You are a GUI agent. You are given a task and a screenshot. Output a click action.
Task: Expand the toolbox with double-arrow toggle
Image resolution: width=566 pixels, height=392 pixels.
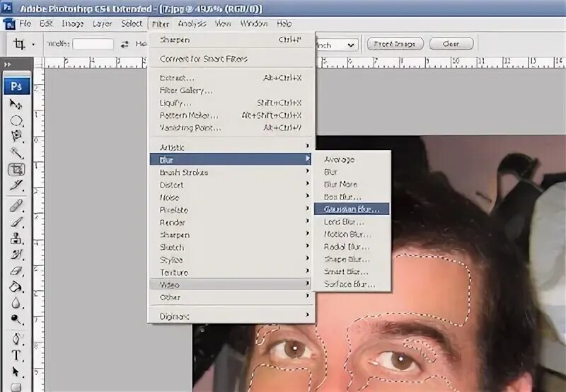[7, 64]
